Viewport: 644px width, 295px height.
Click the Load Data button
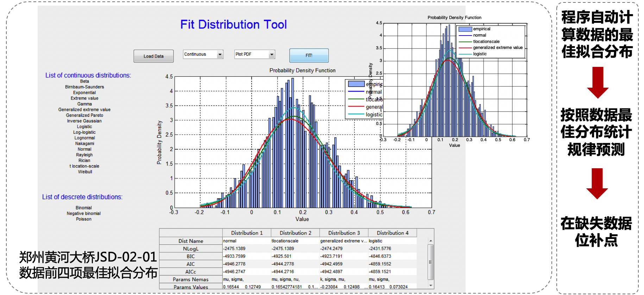point(153,56)
